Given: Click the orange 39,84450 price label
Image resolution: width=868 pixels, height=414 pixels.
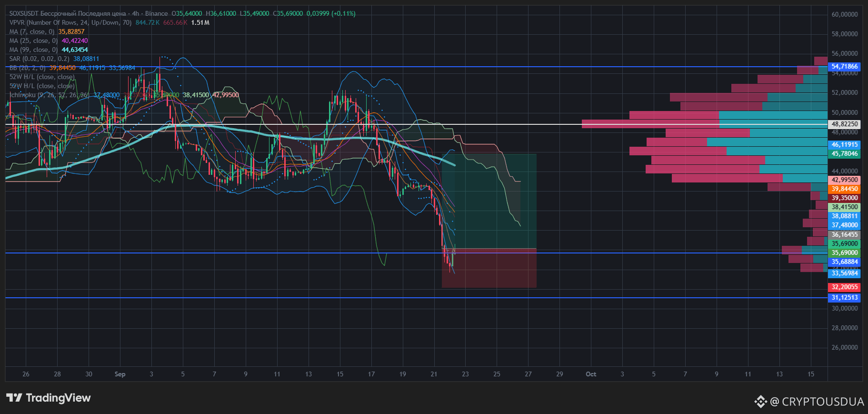Looking at the screenshot, I should pyautogui.click(x=844, y=189).
